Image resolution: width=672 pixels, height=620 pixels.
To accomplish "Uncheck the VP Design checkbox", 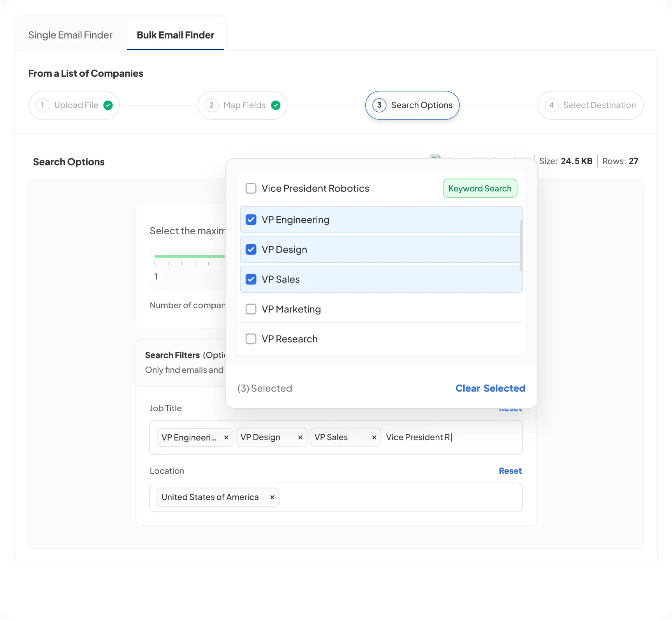I will pos(251,249).
